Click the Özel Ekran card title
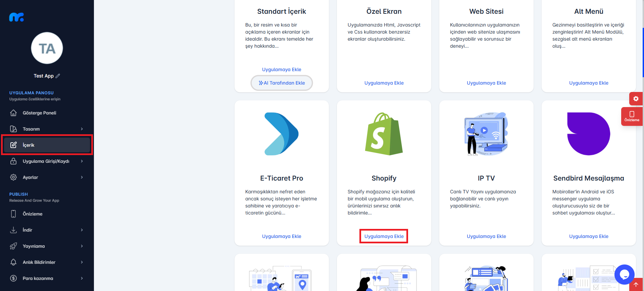 384,11
